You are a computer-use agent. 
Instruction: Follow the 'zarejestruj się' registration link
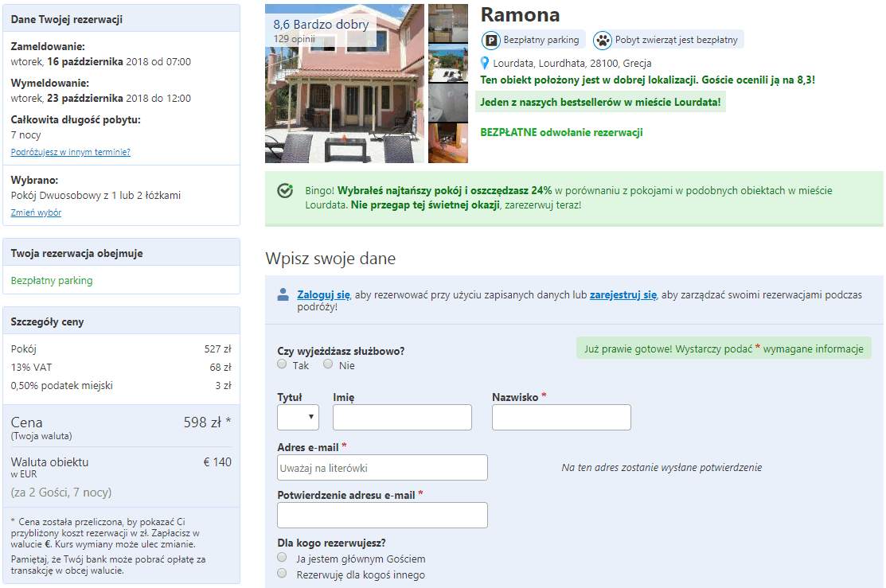623,294
